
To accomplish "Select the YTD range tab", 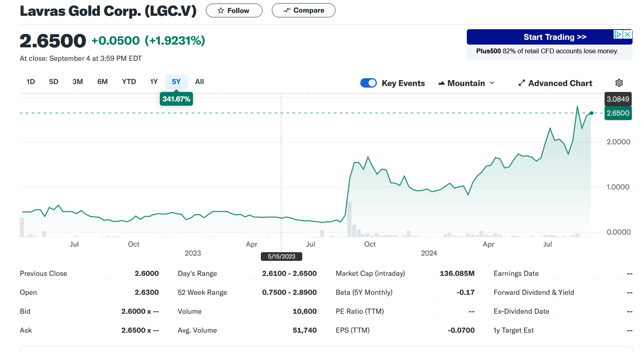I will [x=129, y=82].
